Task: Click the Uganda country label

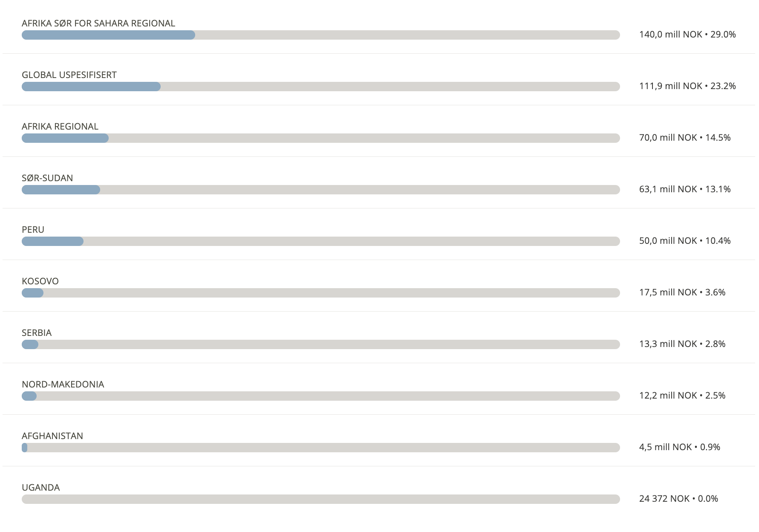Action: point(41,488)
